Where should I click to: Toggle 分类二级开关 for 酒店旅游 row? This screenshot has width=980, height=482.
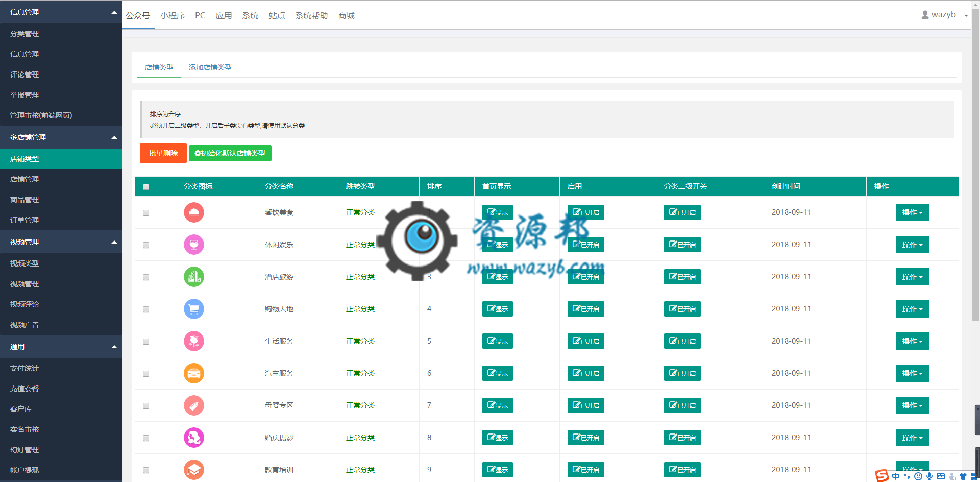pos(682,277)
